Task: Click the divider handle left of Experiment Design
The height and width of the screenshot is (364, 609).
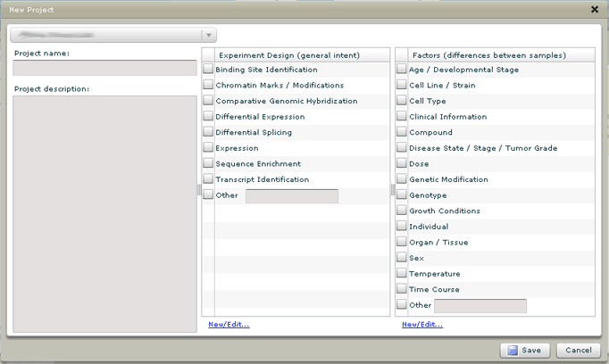Action: click(199, 190)
